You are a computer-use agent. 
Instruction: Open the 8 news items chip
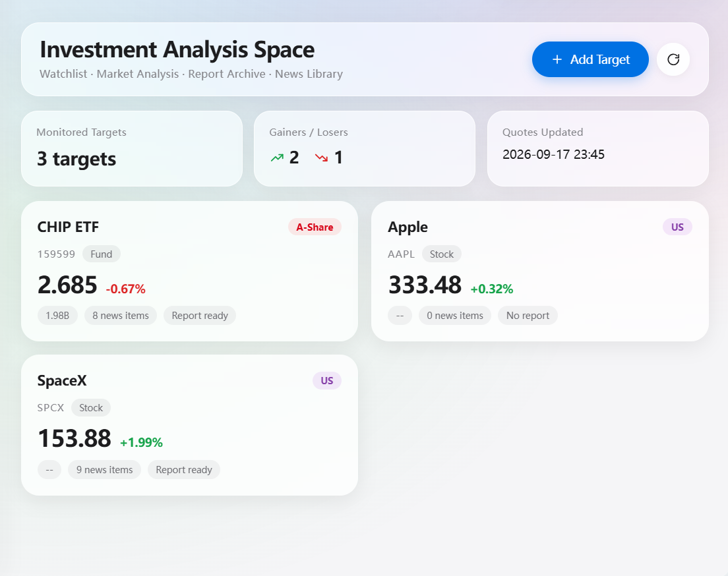(121, 316)
